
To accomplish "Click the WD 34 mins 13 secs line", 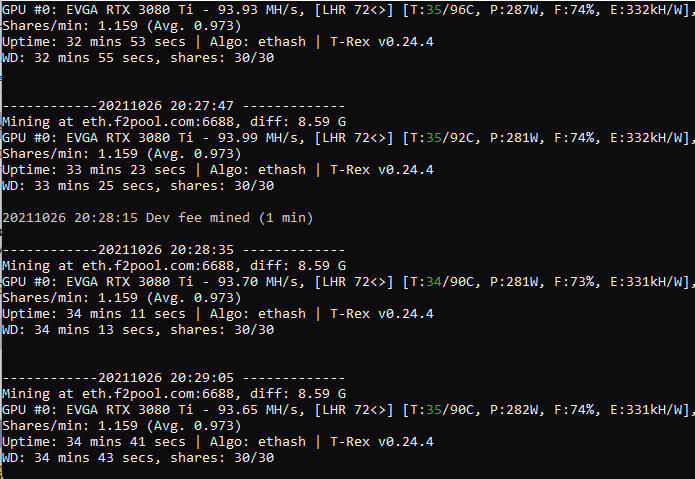I will tap(138, 330).
